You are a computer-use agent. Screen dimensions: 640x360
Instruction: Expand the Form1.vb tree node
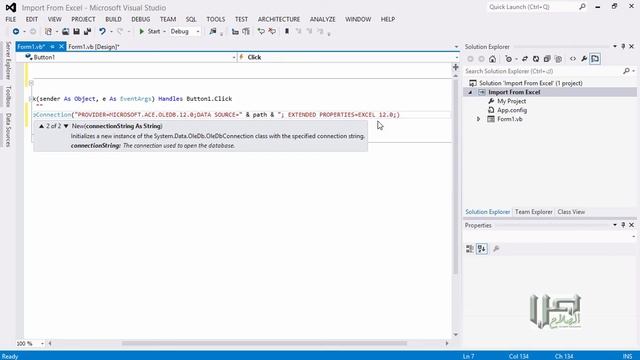click(x=478, y=119)
